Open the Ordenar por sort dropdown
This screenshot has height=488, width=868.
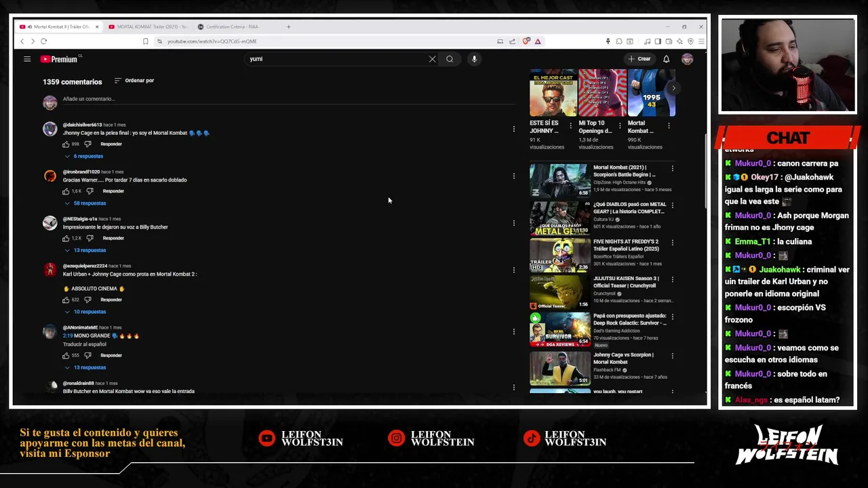[134, 81]
